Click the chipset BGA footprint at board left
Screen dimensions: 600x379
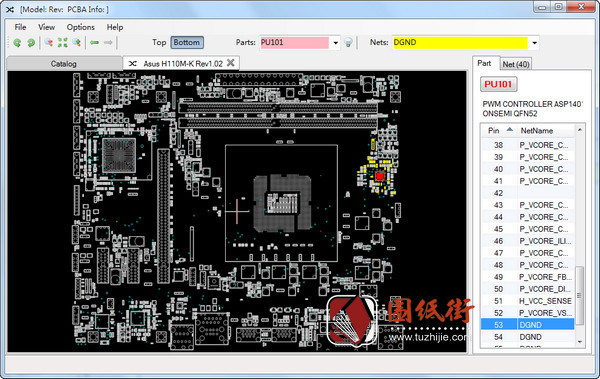(x=119, y=155)
